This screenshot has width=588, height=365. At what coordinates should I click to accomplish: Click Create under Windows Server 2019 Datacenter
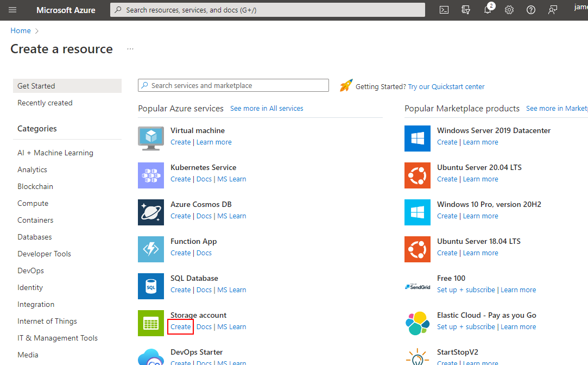(447, 142)
